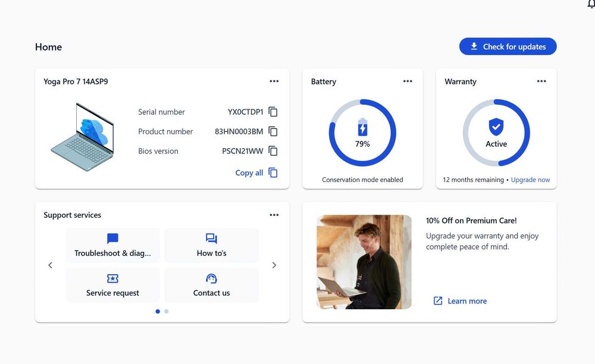
Task: Click the Check for updates button
Action: (x=508, y=46)
